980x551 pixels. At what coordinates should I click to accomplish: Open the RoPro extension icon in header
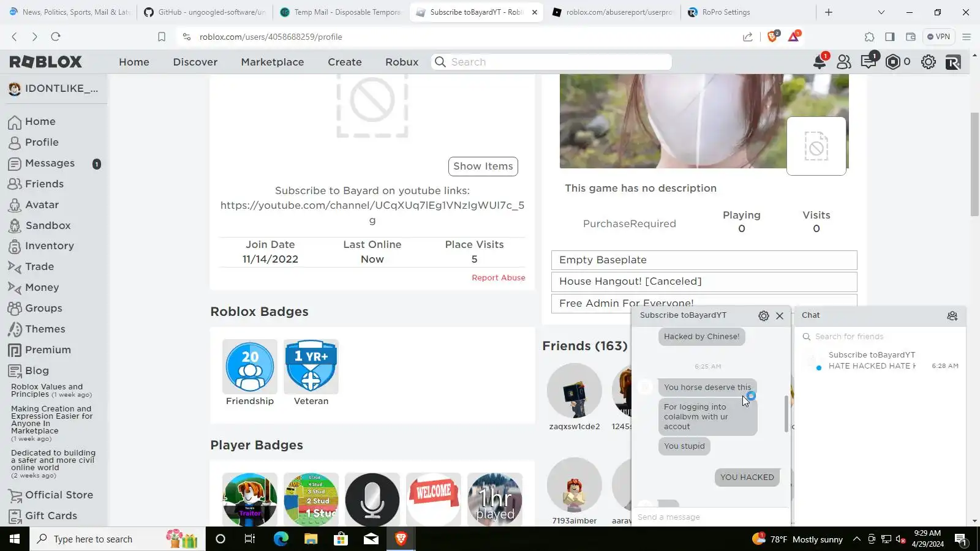[953, 62]
